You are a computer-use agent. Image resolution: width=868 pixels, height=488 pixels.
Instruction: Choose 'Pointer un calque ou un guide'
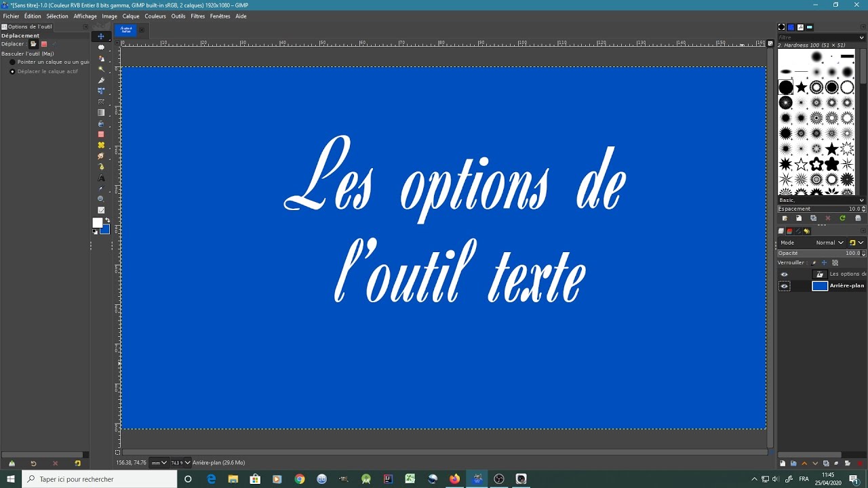pos(48,62)
